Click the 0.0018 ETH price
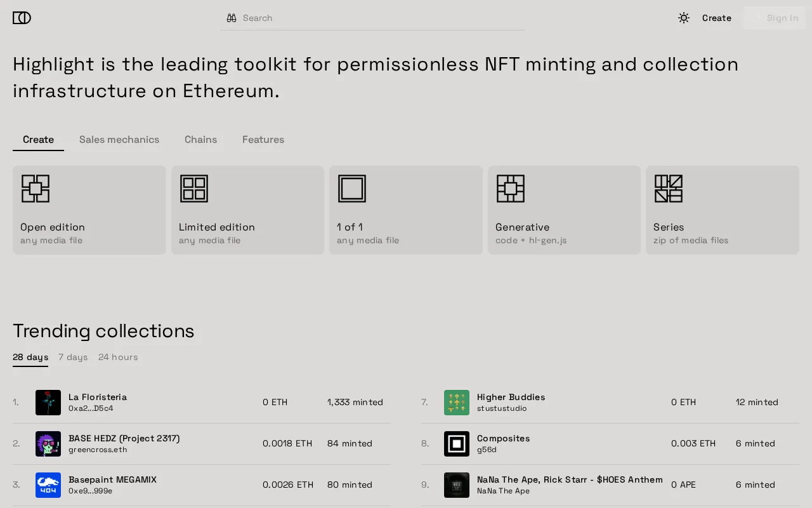This screenshot has height=508, width=812. [x=287, y=444]
